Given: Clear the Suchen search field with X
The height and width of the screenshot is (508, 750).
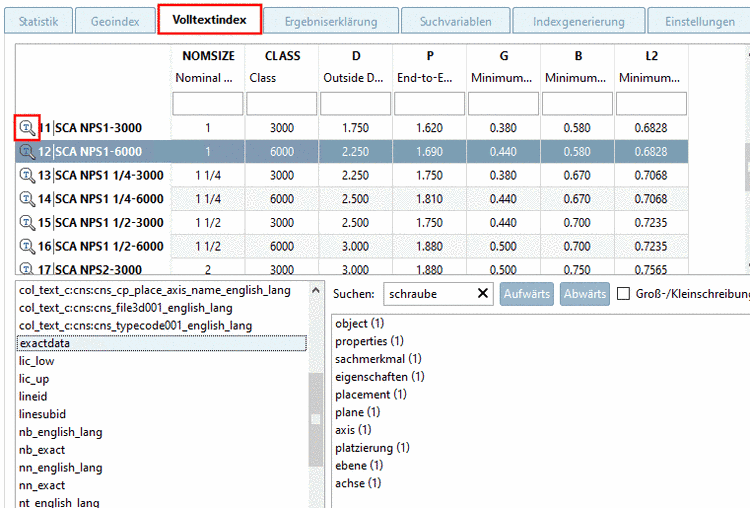Looking at the screenshot, I should (483, 293).
